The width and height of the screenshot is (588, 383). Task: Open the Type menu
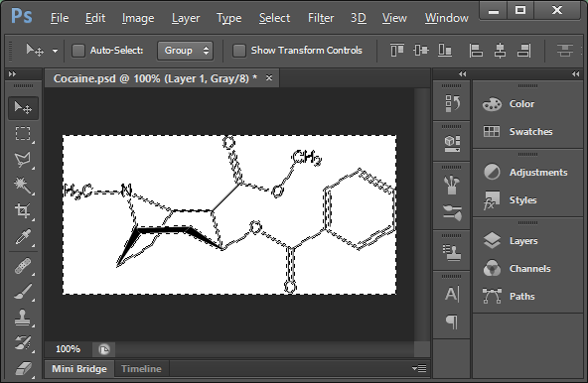(228, 18)
